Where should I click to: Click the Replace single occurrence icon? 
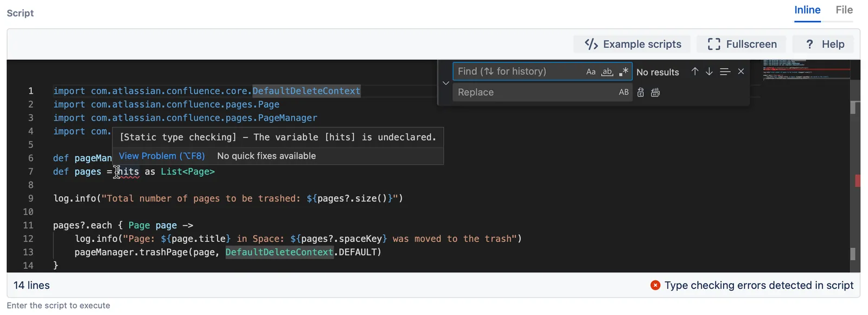(641, 92)
